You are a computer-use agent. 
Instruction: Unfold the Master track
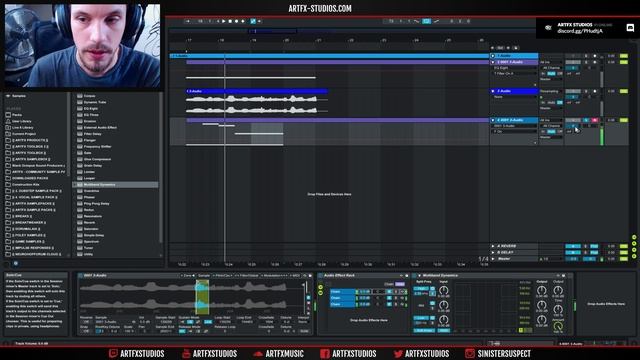coord(493,258)
